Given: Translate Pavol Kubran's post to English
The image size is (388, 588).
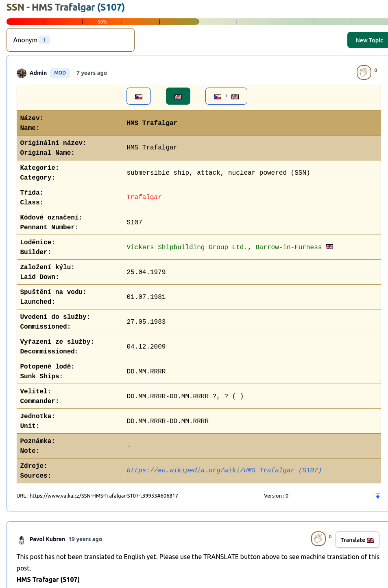Looking at the screenshot, I should click(x=357, y=540).
